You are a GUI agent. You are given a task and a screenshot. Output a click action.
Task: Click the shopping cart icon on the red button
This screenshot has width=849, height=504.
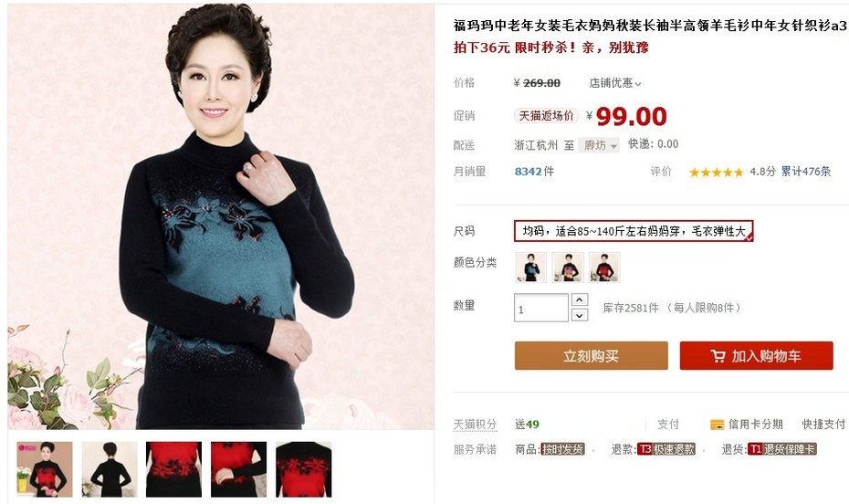[718, 356]
